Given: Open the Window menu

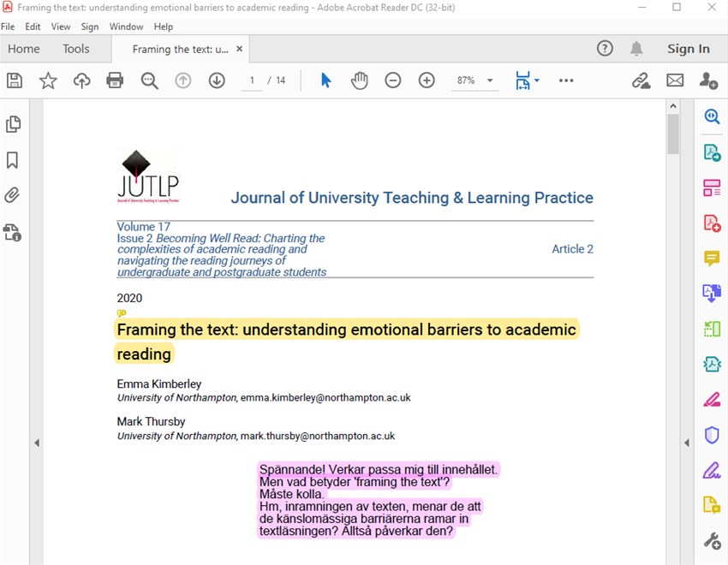Looking at the screenshot, I should 126,27.
